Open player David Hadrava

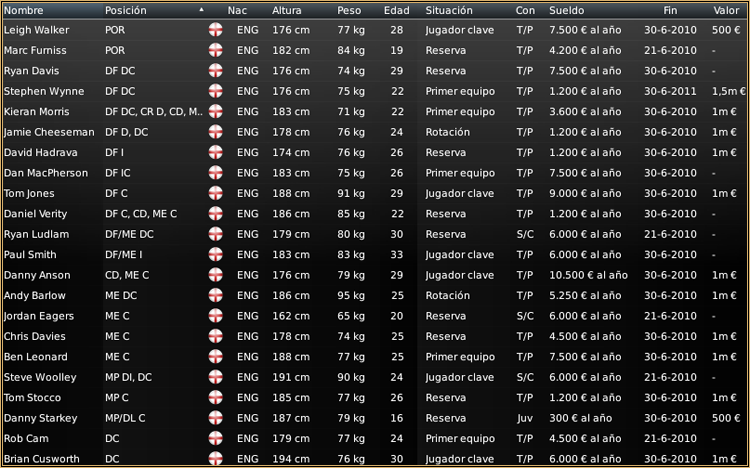point(41,152)
